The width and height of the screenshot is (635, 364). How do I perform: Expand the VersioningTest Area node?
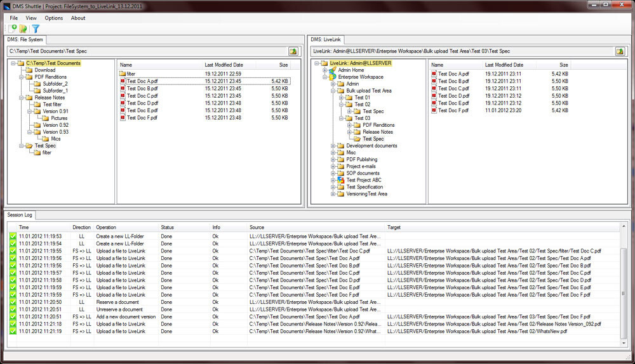333,193
